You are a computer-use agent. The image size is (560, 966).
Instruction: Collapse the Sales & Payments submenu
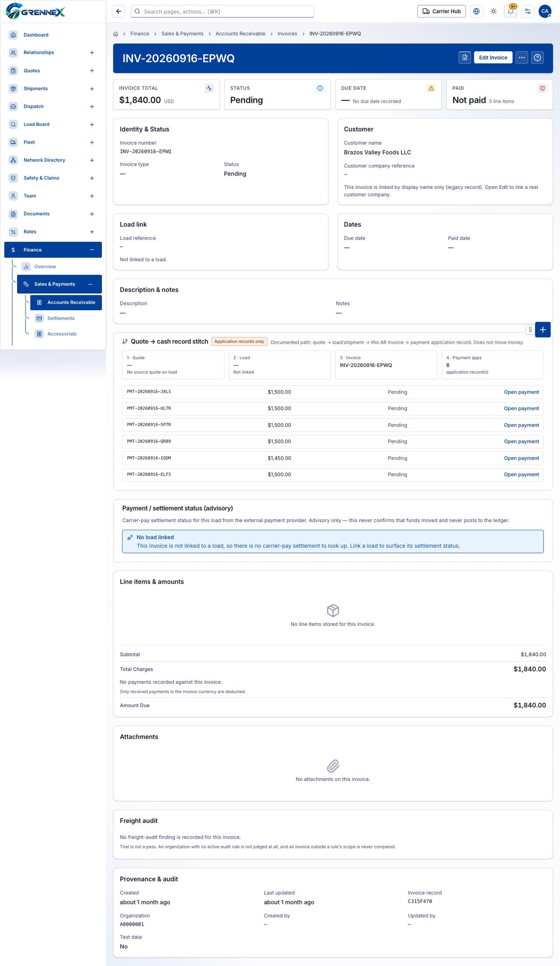coord(91,284)
